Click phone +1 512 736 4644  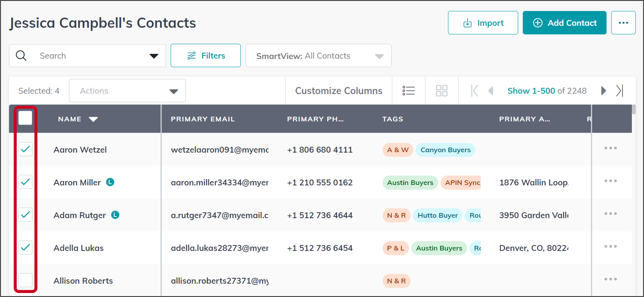pyautogui.click(x=320, y=215)
